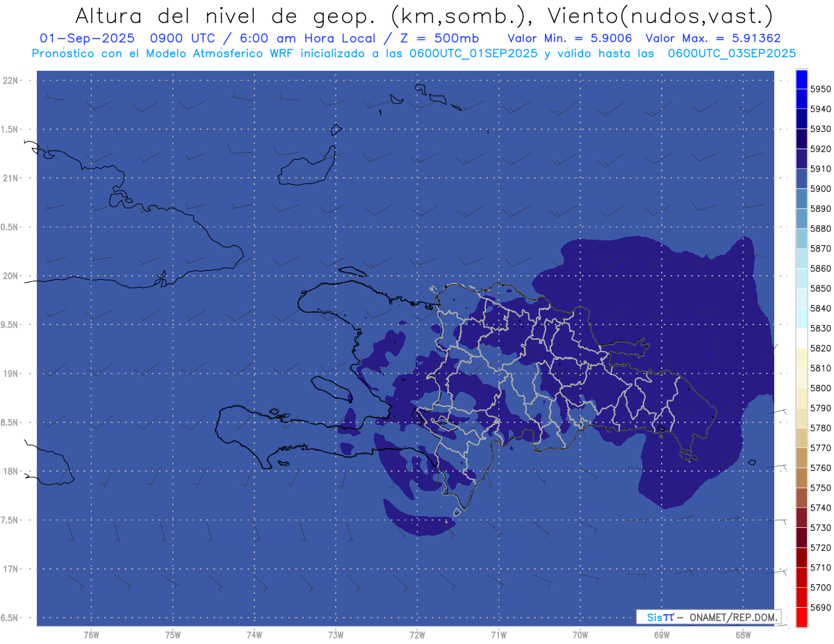Pick the legend color between 5910 and 5900
The image size is (834, 644).
pos(801,179)
